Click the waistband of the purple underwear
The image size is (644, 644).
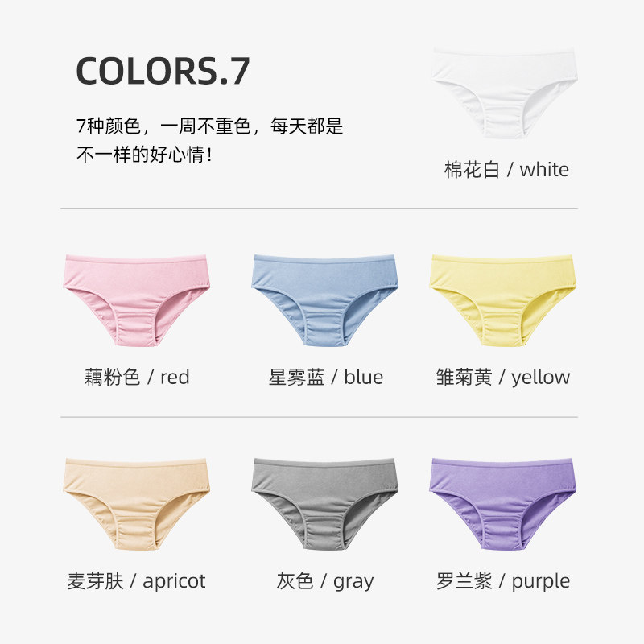502,464
